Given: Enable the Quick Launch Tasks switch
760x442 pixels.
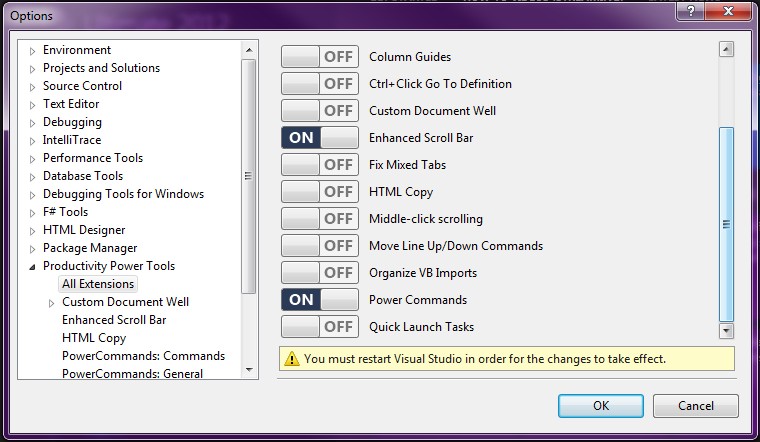Looking at the screenshot, I should 320,327.
